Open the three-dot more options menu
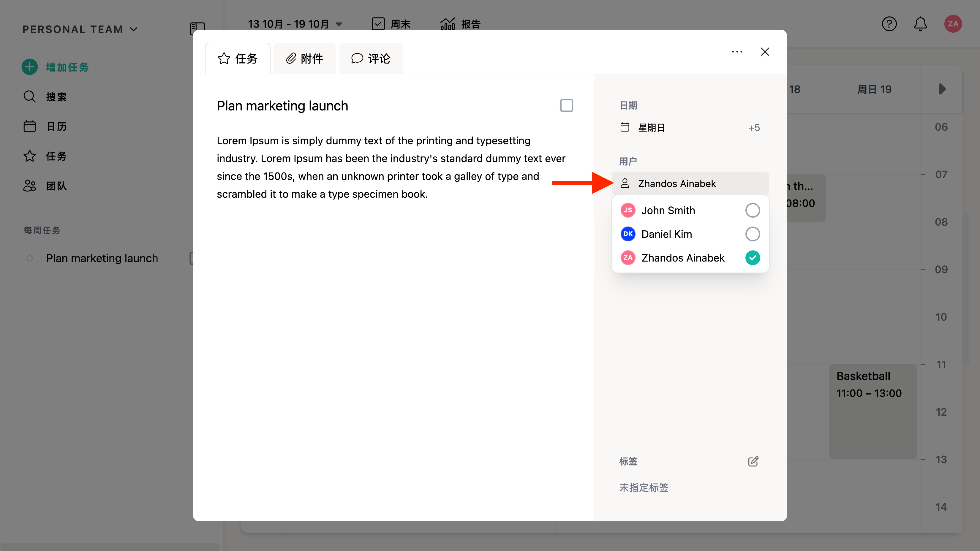980x551 pixels. pos(737,52)
